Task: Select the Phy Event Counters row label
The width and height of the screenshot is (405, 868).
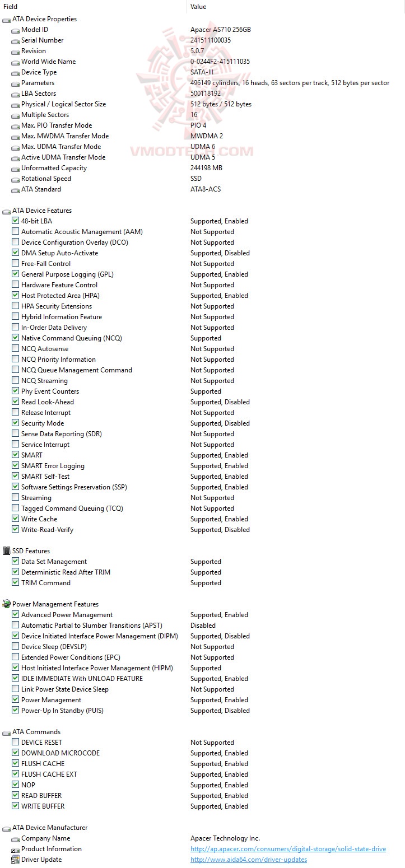Action: (x=50, y=391)
